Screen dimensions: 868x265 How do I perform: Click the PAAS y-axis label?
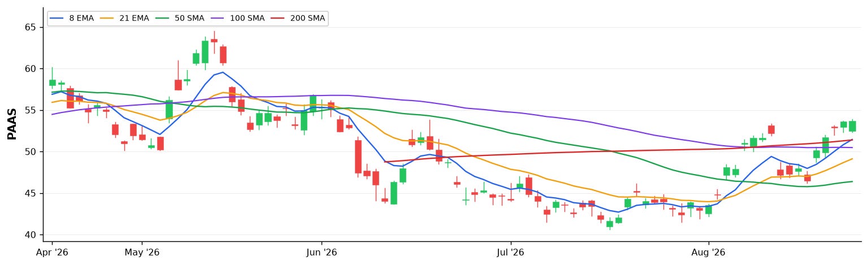coord(12,124)
